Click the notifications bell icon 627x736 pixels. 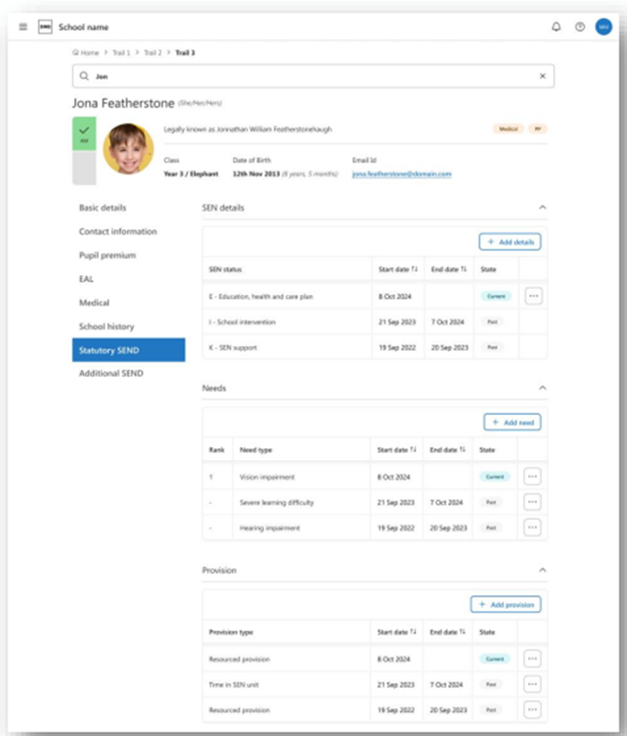coord(557,27)
